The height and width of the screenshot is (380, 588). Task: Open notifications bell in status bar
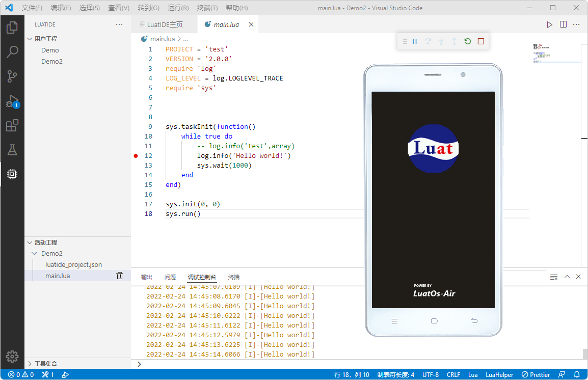coord(577,374)
